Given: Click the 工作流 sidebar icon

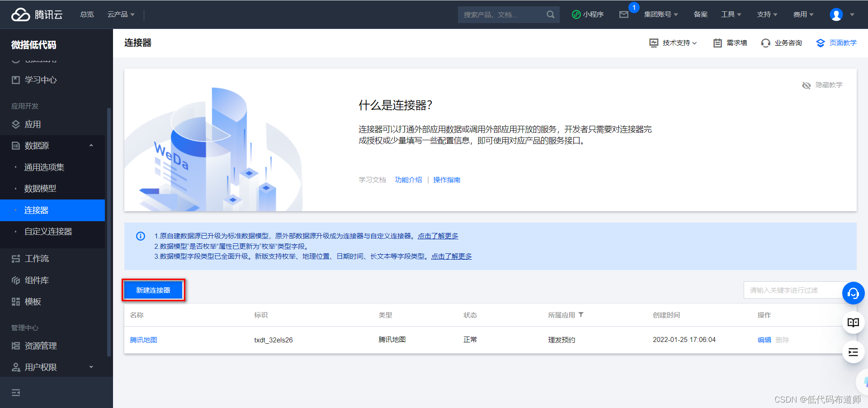Looking at the screenshot, I should [16, 259].
